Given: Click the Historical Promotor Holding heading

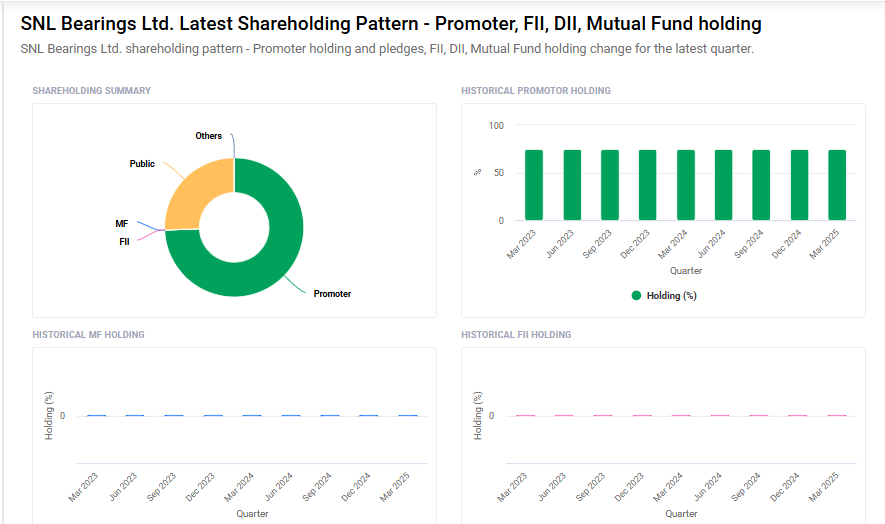Looking at the screenshot, I should (x=536, y=90).
